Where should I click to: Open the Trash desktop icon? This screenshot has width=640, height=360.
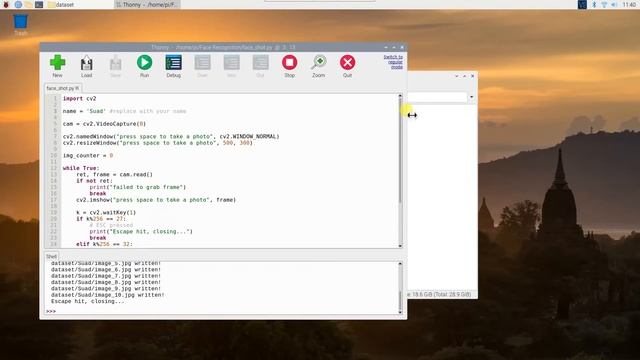20,24
